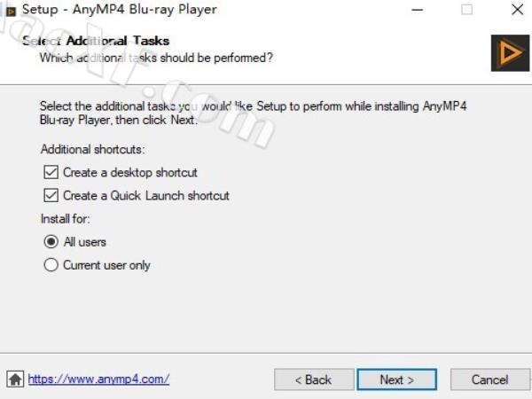The width and height of the screenshot is (532, 399).
Task: Click the Select Additional Tasks heading
Action: click(x=96, y=41)
